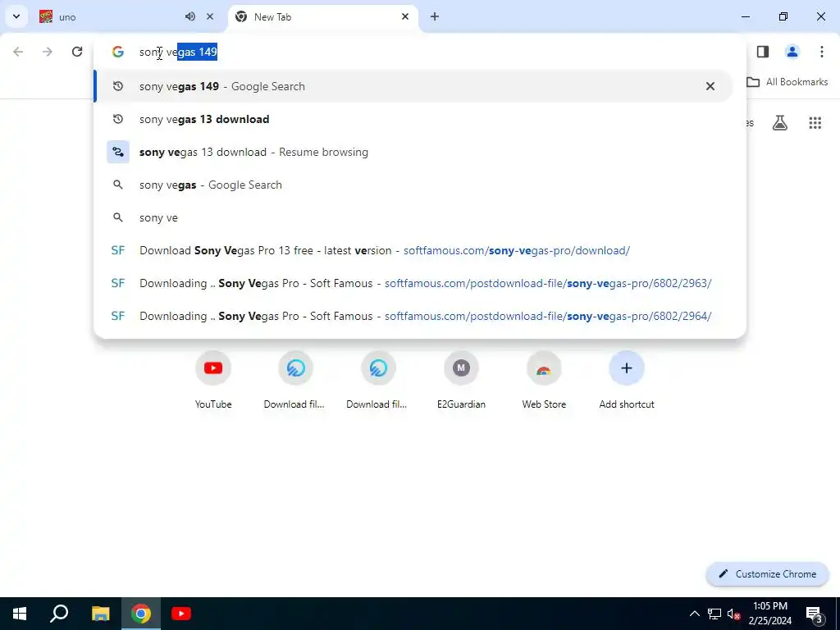
Task: Open Soft Famous suggestion ending 6802/2963/
Action: tap(413, 283)
